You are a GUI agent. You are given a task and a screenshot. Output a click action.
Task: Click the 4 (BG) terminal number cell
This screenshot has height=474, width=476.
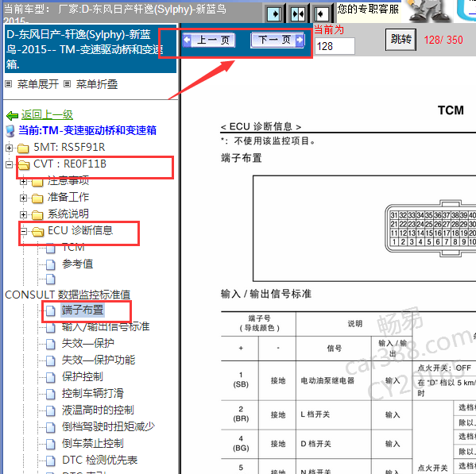tap(241, 443)
